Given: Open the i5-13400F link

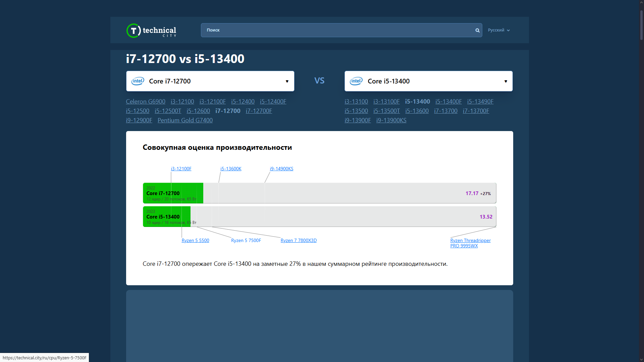Looking at the screenshot, I should [x=449, y=102].
